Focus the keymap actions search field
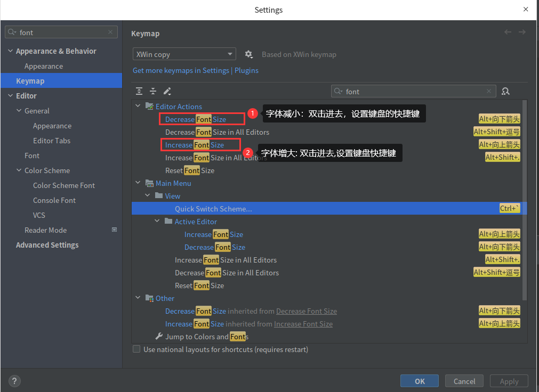539x392 pixels. click(414, 91)
